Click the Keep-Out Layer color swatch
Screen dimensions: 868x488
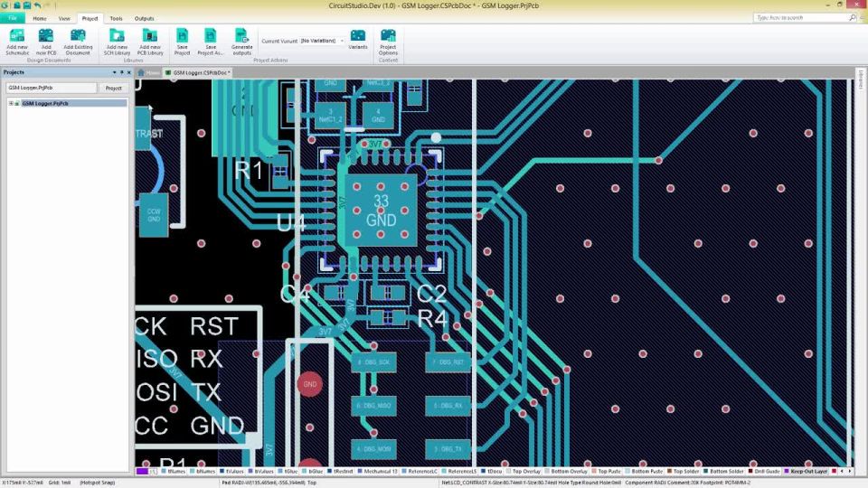tap(786, 472)
